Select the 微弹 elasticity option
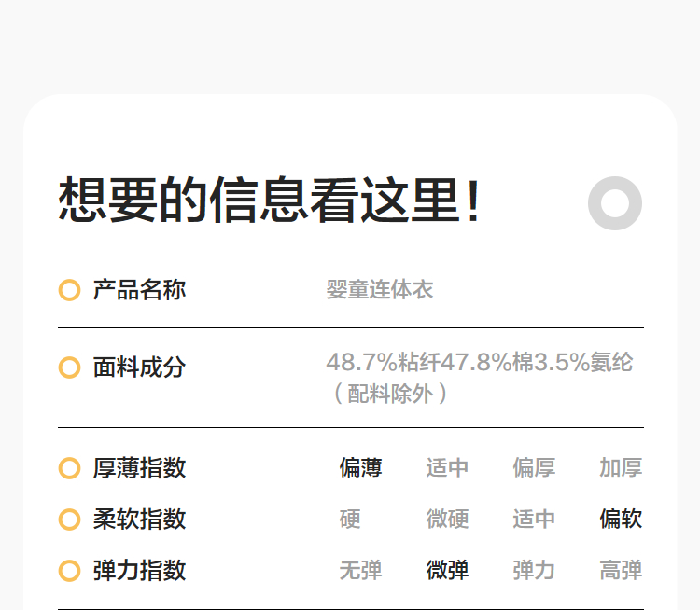 447,570
